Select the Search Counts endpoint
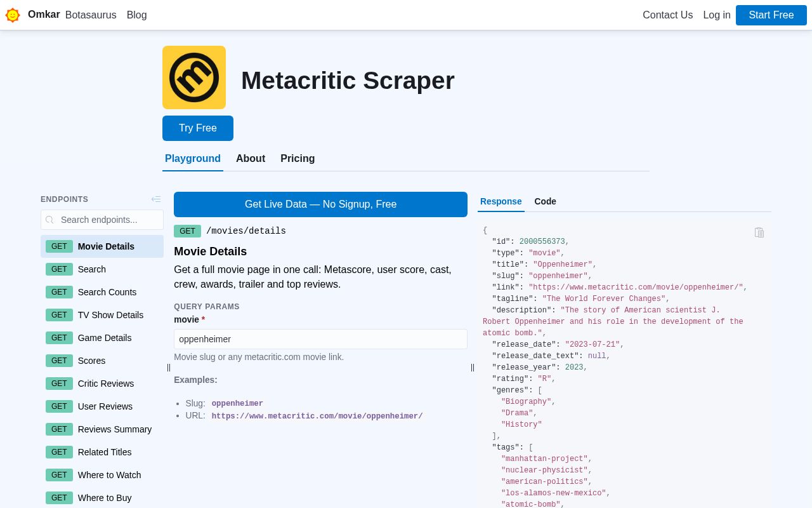Viewport: 812px width, 508px height. tap(102, 292)
